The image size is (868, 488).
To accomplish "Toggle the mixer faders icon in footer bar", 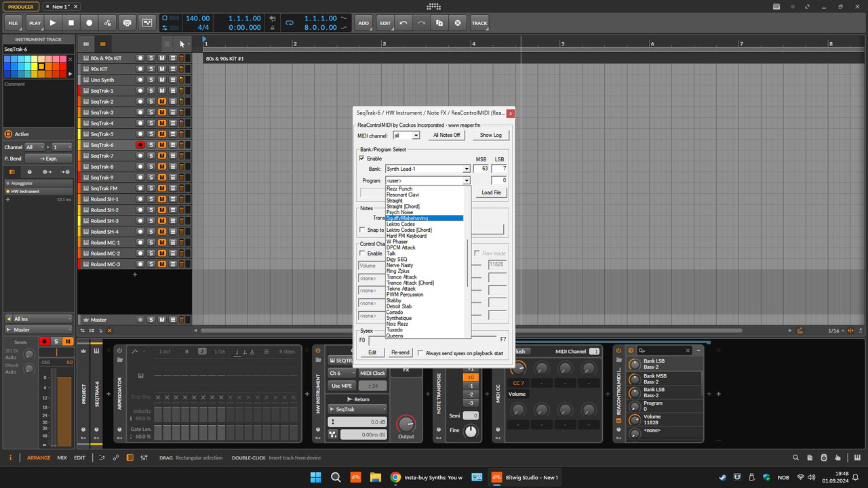I will tap(144, 457).
